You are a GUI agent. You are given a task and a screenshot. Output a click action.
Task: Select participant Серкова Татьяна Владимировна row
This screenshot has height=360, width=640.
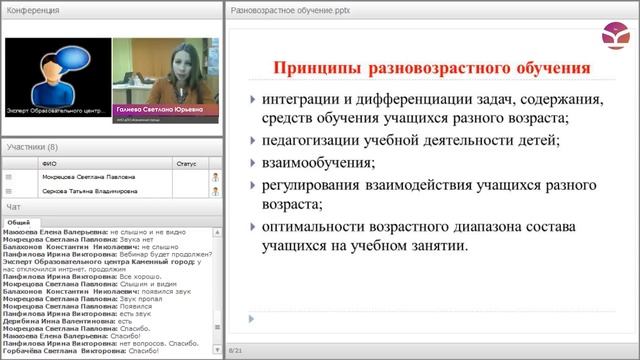coord(112,191)
